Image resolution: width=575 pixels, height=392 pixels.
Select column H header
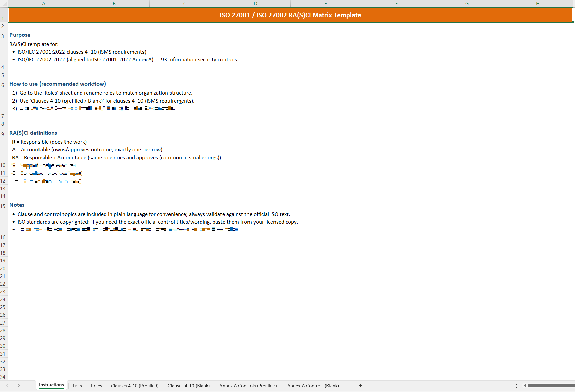538,3
